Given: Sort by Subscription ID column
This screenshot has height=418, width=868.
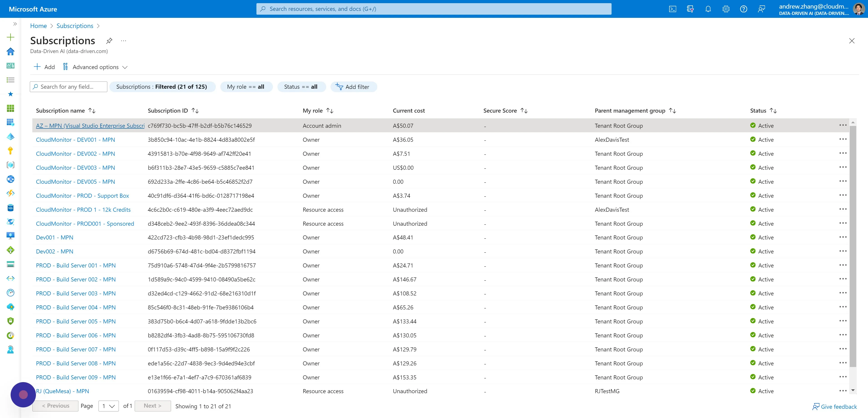Looking at the screenshot, I should [173, 110].
